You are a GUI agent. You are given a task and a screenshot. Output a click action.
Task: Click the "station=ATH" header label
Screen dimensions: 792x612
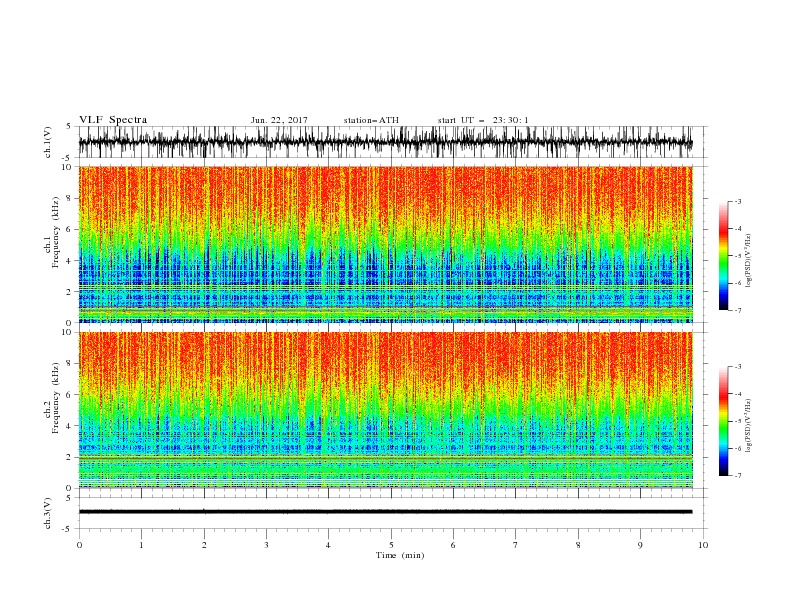pyautogui.click(x=371, y=120)
